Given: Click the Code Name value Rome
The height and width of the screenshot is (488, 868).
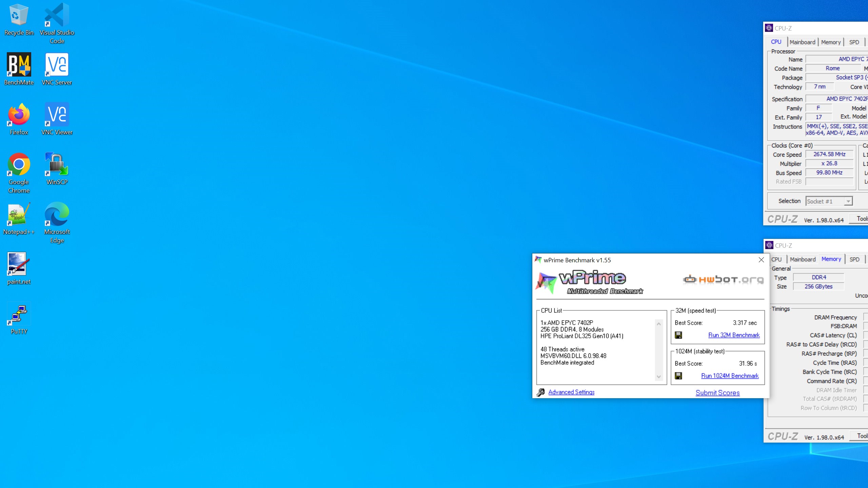Looking at the screenshot, I should 833,68.
